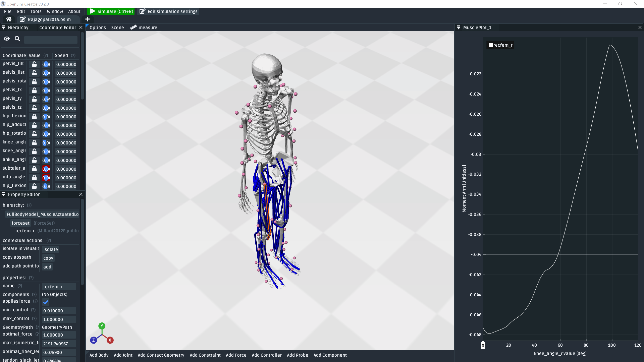Click the isolate button for recfem_r

coord(50,249)
